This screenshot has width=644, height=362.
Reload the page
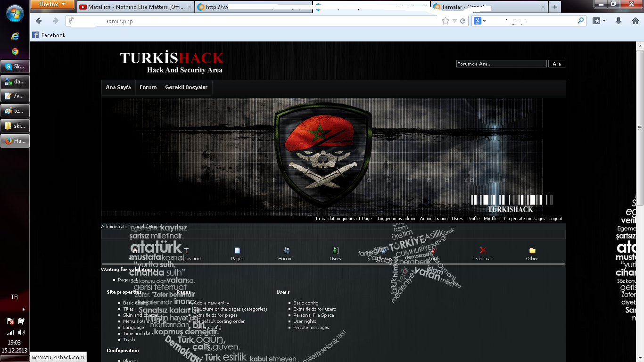pos(463,21)
